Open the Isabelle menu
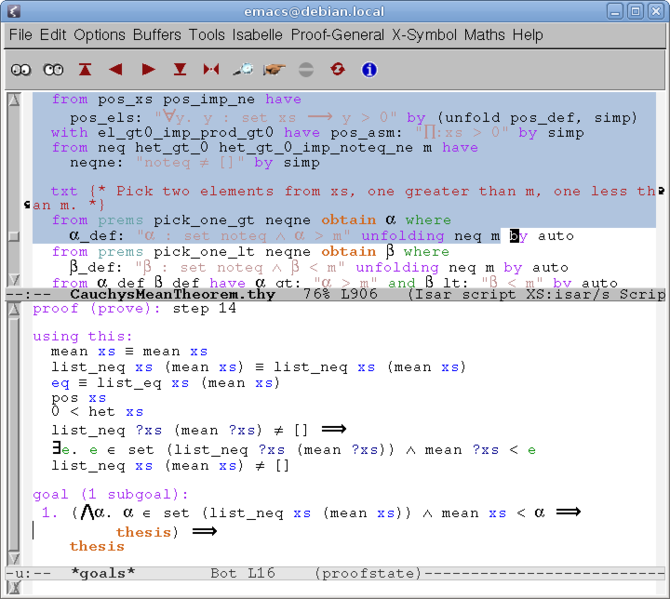Viewport: 670px width, 599px height. [x=257, y=35]
